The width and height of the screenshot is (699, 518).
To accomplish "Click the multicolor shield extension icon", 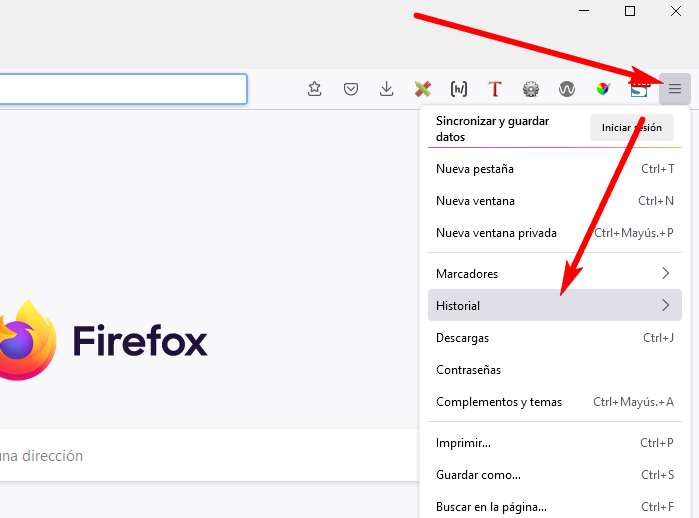I will tap(602, 89).
